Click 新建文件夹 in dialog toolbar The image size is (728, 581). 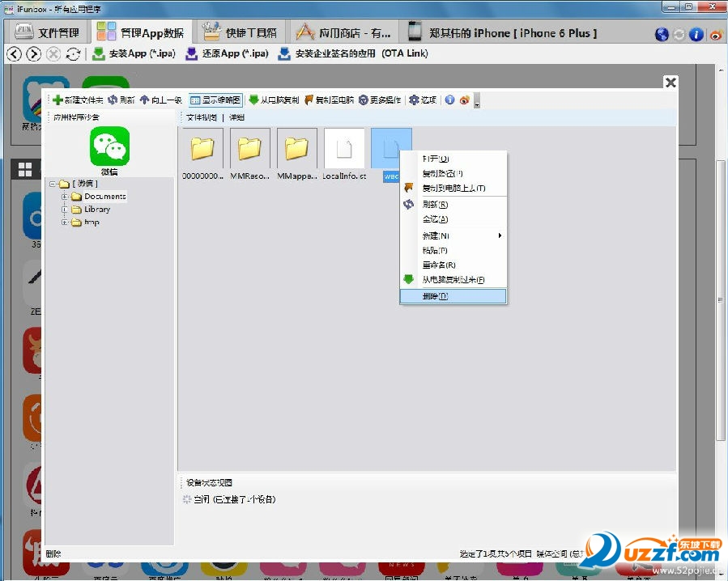tap(78, 100)
